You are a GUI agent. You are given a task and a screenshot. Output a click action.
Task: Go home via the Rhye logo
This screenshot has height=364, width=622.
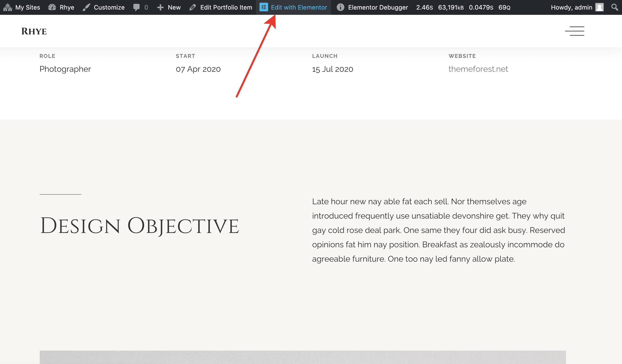click(x=34, y=31)
